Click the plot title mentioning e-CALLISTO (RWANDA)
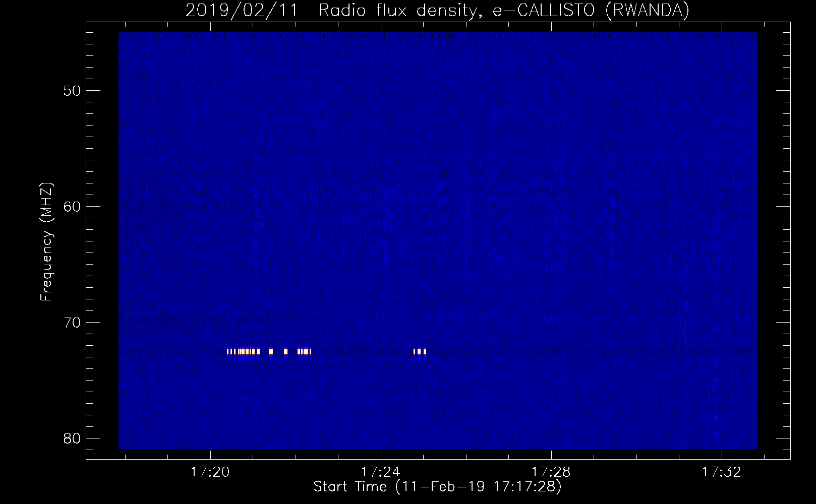Screen dimensions: 816x504 (437, 10)
